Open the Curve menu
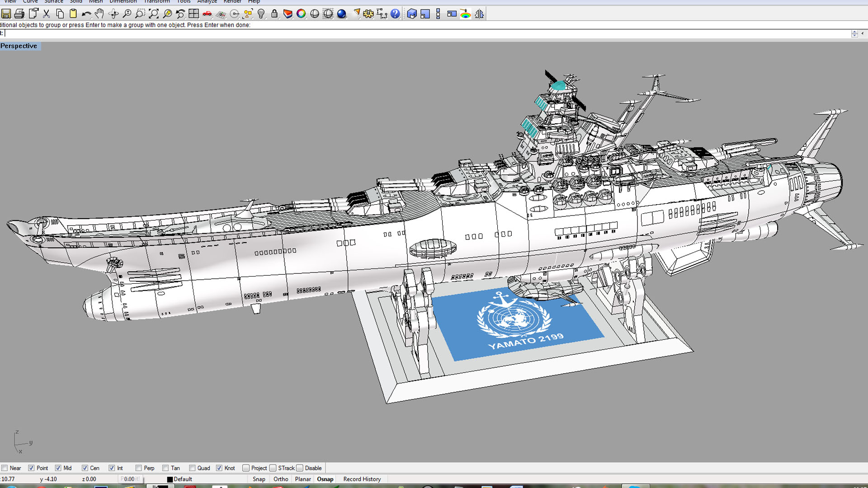868x488 pixels. coord(30,2)
